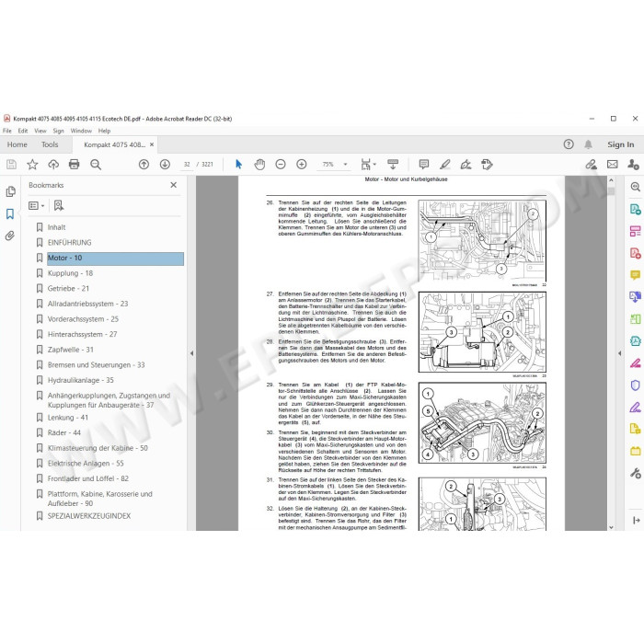
Task: Close the Kompakt 4075 document tab
Action: coord(152,144)
